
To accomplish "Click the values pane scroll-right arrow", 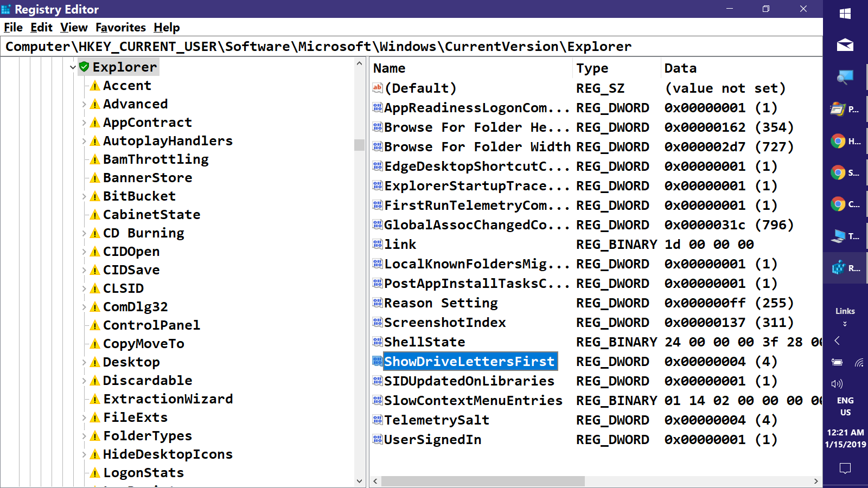I will click(816, 481).
